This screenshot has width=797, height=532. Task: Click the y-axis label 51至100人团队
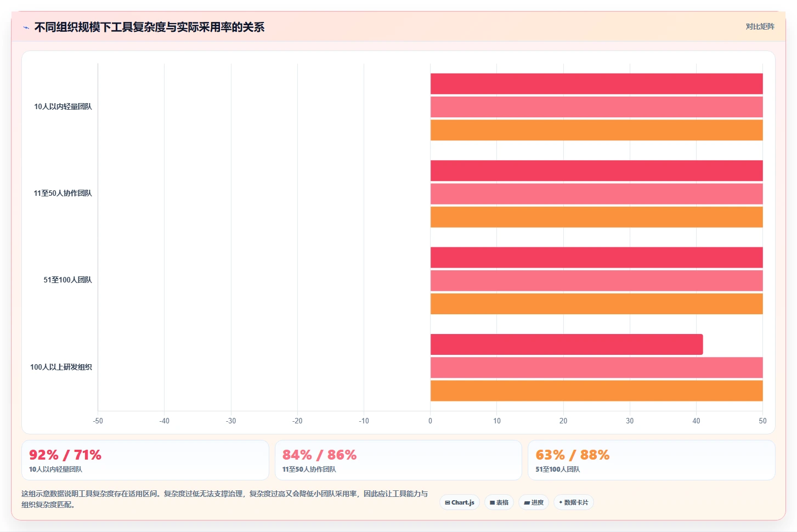pos(68,280)
